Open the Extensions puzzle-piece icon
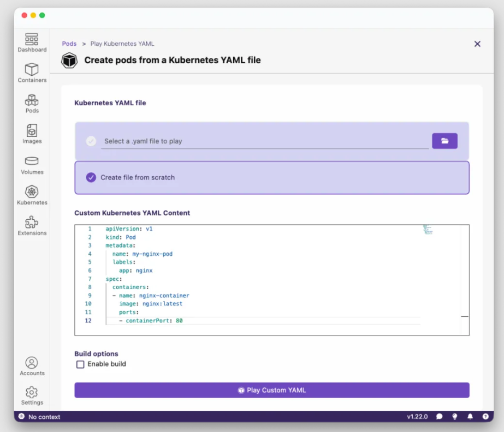504x432 pixels. [x=32, y=225]
